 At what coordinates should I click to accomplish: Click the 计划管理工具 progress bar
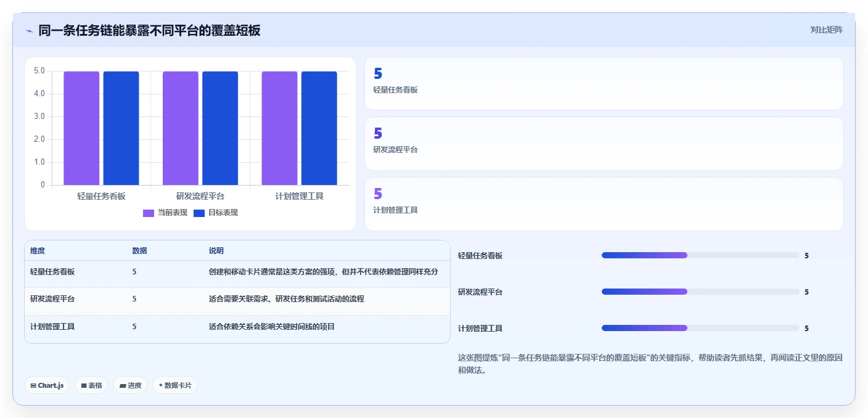tap(700, 328)
